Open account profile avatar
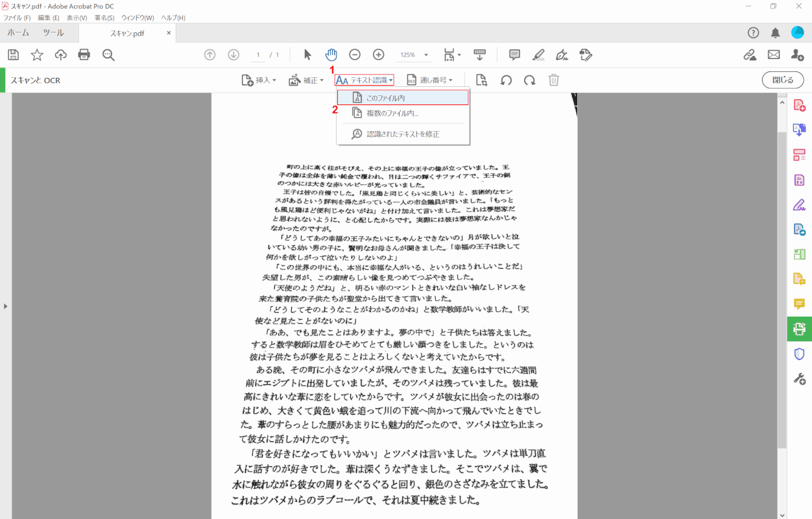812x519 pixels. coord(798,32)
